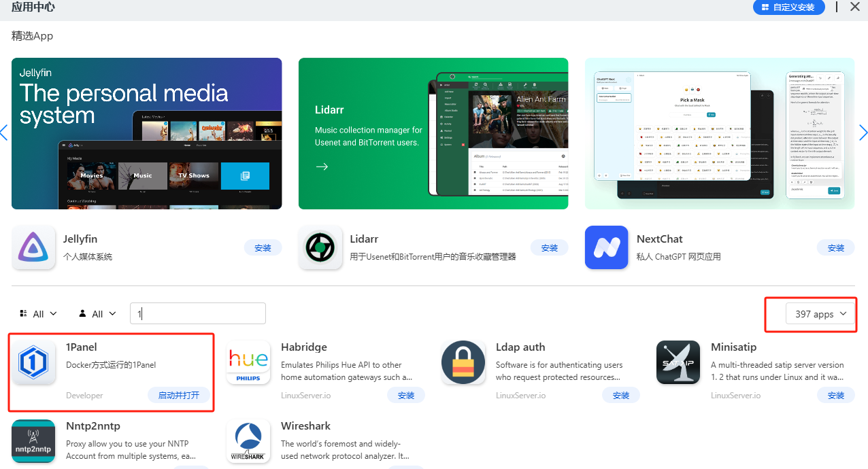The height and width of the screenshot is (469, 868).
Task: Open the 1Panel app icon
Action: click(33, 363)
